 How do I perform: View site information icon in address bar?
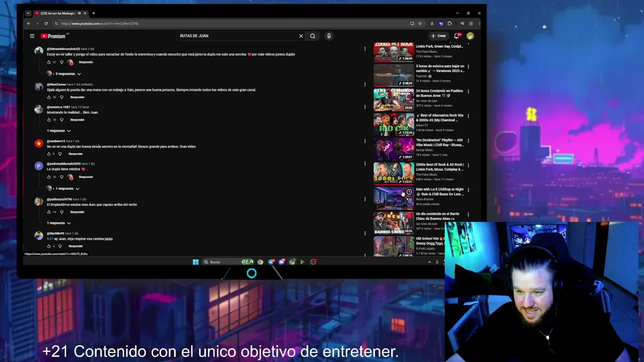pos(57,24)
